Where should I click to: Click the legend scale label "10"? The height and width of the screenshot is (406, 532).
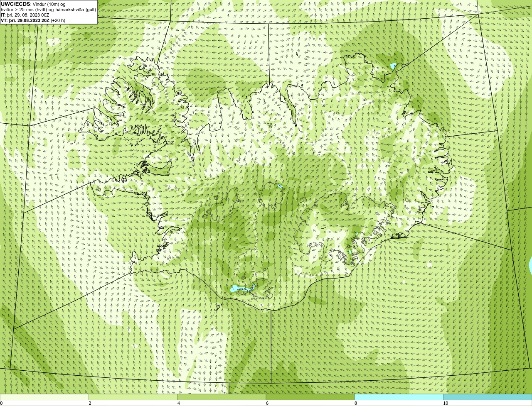(446, 403)
